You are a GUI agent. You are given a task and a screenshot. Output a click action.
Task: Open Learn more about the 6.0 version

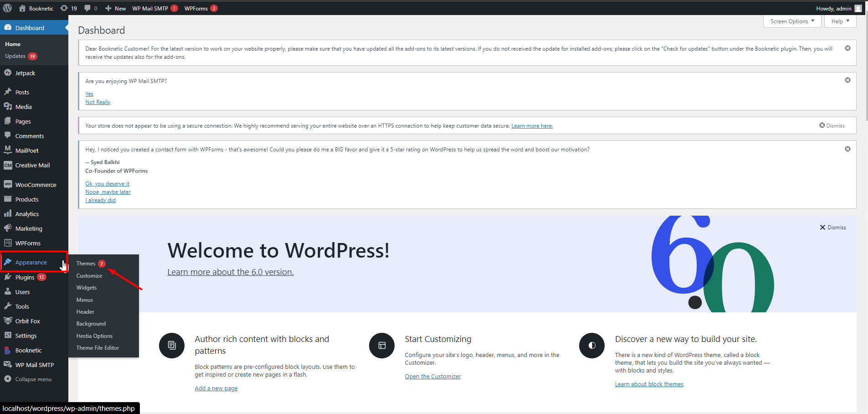(231, 272)
